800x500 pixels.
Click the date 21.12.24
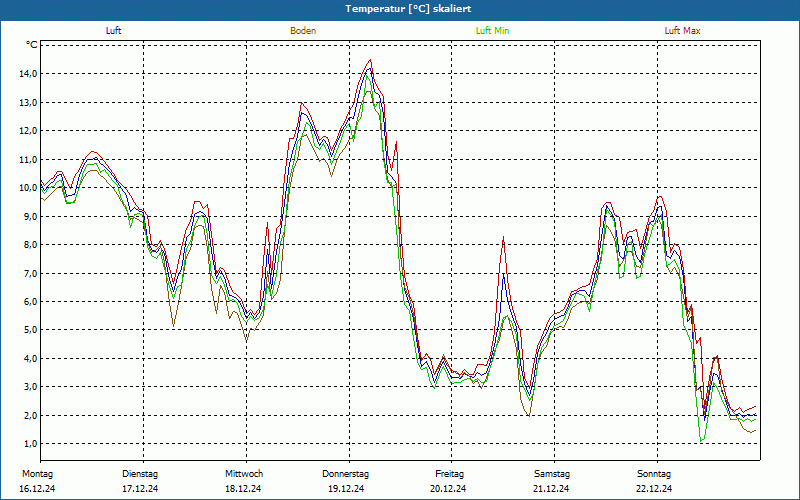pos(552,489)
